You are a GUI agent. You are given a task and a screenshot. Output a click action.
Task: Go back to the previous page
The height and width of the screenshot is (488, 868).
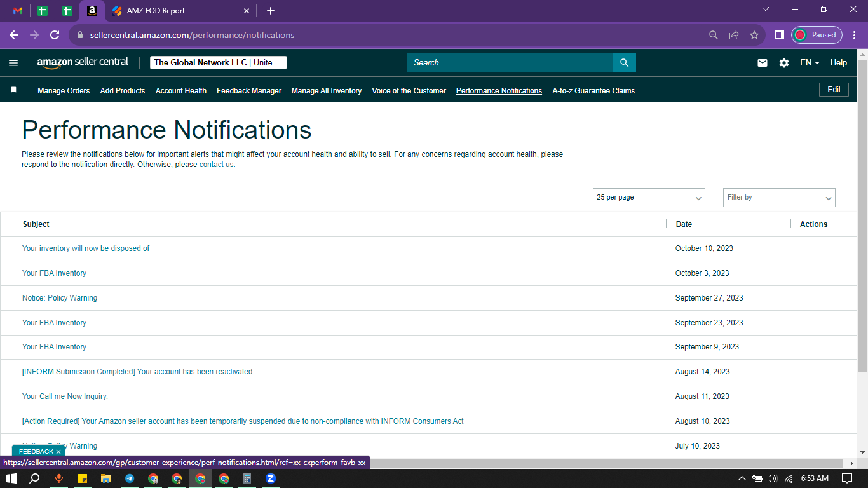(14, 35)
